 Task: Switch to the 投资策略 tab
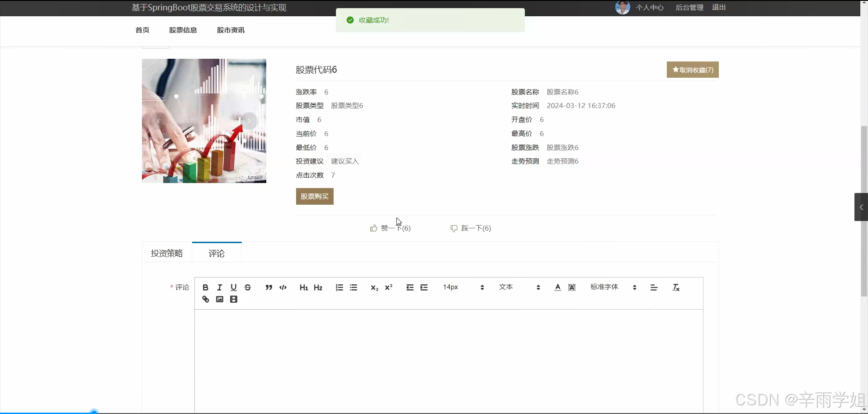coord(166,253)
